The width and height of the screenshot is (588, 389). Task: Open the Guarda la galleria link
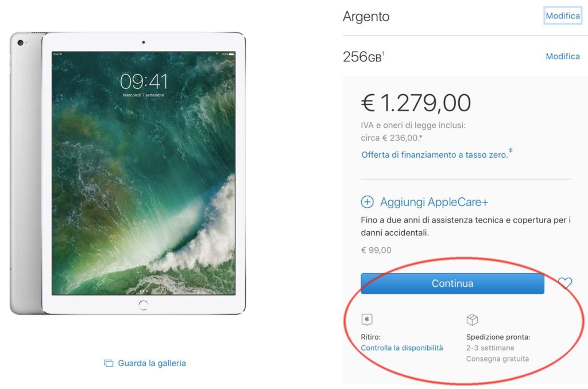(x=152, y=363)
